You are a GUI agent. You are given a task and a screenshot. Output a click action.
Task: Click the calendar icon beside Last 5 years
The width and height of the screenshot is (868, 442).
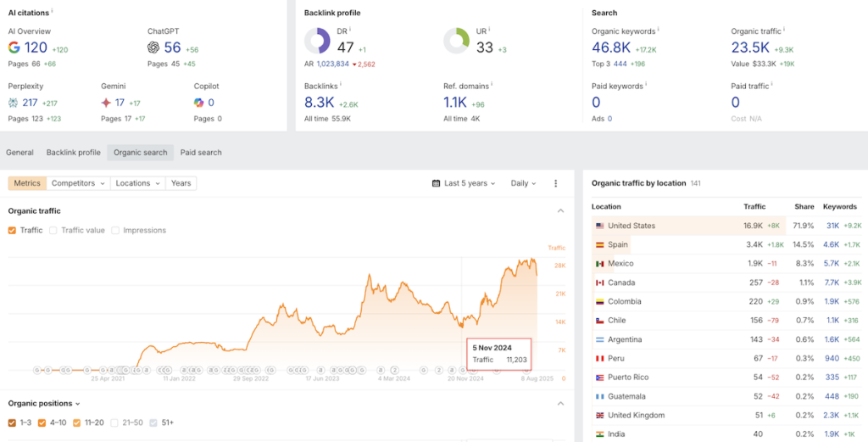[x=436, y=183]
